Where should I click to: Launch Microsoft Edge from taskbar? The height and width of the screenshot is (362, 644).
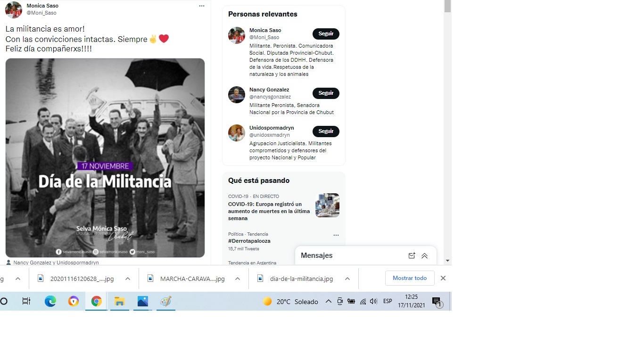pyautogui.click(x=50, y=301)
